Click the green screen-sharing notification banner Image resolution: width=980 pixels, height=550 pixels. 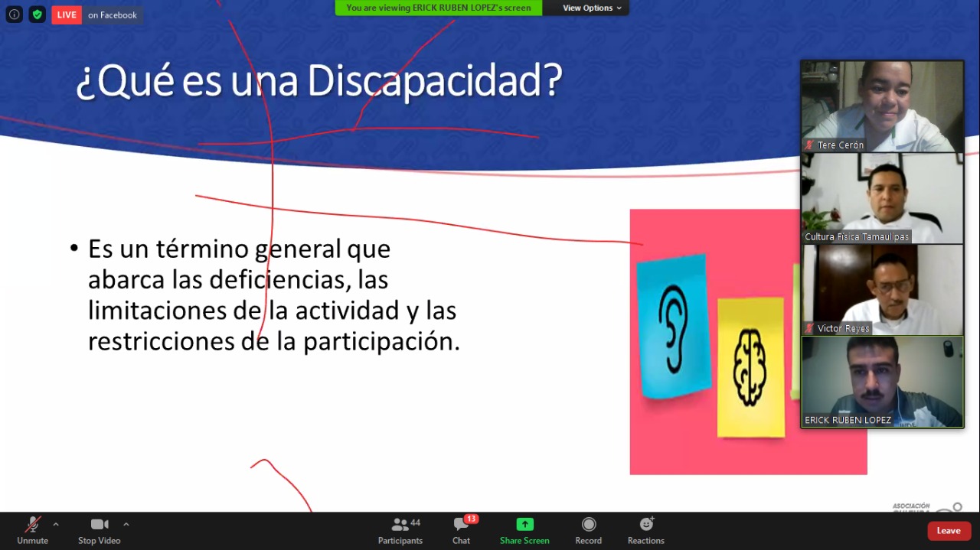point(438,8)
